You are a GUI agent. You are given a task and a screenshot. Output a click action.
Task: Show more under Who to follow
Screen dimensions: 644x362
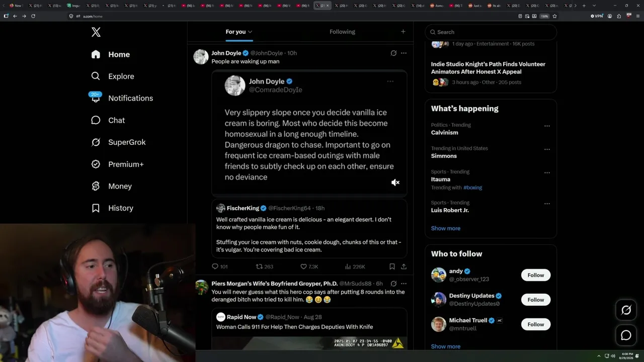(x=445, y=346)
